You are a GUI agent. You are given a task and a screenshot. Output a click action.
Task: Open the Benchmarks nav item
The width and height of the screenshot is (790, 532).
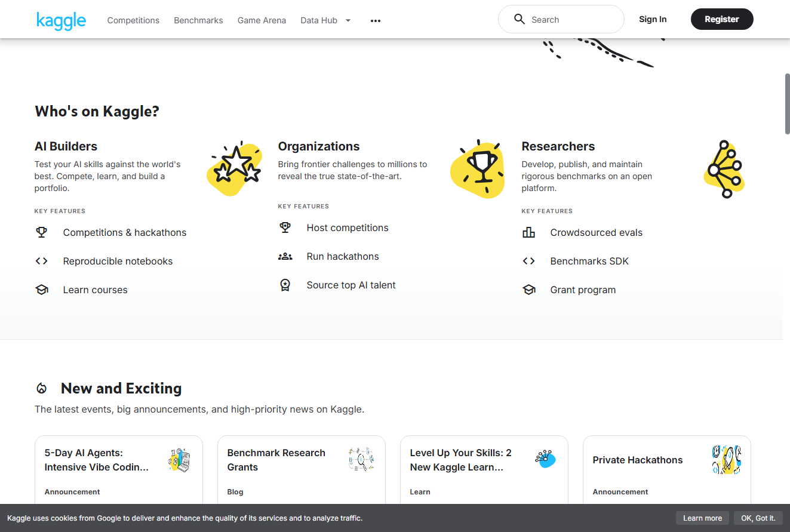(x=198, y=20)
